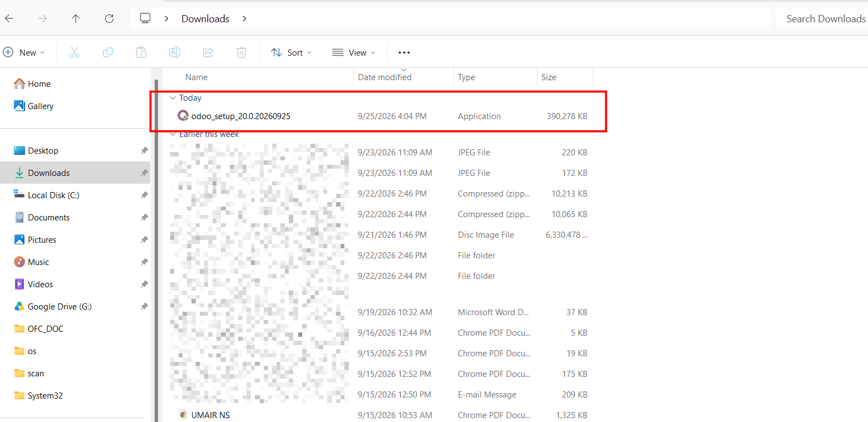Sort by the Type column header
Viewport: 868px width, 422px height.
click(496, 77)
